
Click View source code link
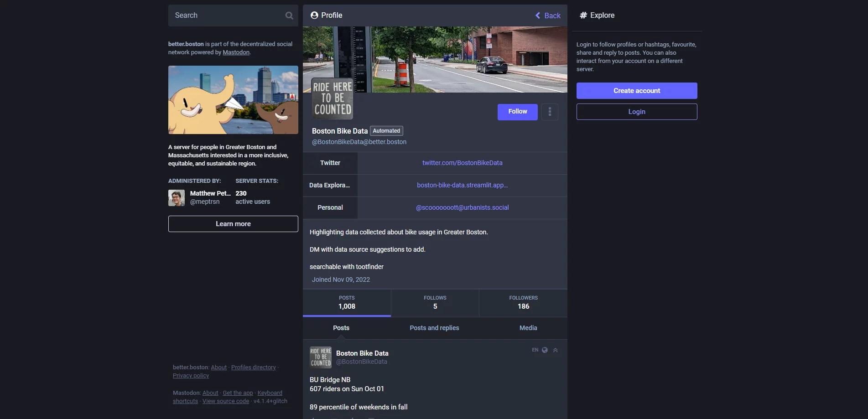[226, 401]
